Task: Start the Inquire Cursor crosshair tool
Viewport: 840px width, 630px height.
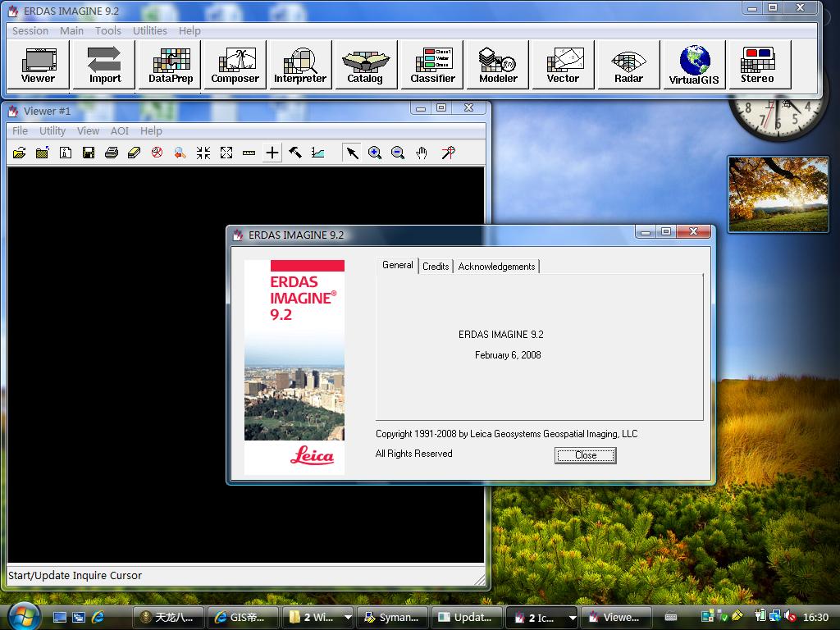Action: (x=272, y=153)
